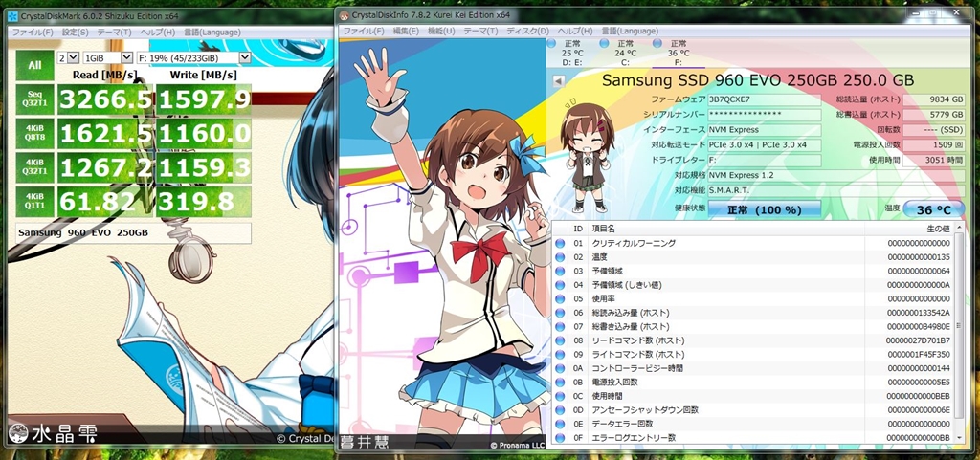This screenshot has width=980, height=460.
Task: Click the SMART list scroll down arrow
Action: coord(959,439)
